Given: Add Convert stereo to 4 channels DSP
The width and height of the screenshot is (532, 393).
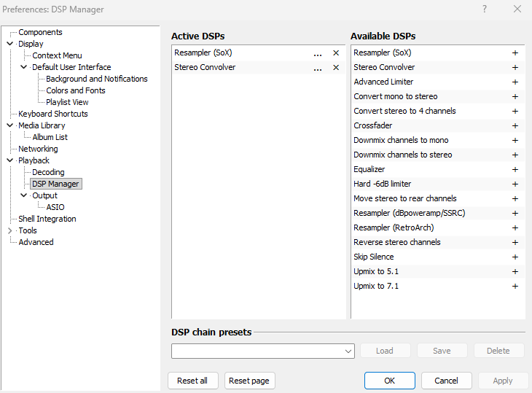Looking at the screenshot, I should [515, 112].
